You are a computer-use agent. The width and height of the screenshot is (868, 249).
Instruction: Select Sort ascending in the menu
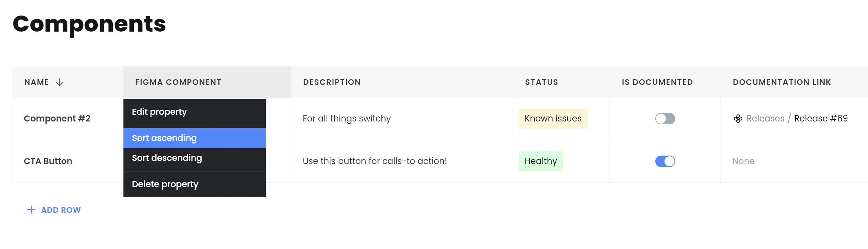tap(195, 138)
